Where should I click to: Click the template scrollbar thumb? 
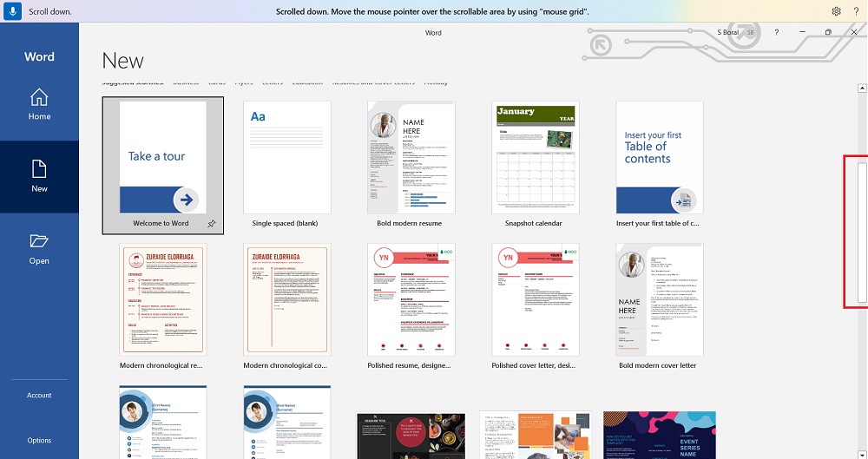pyautogui.click(x=862, y=233)
